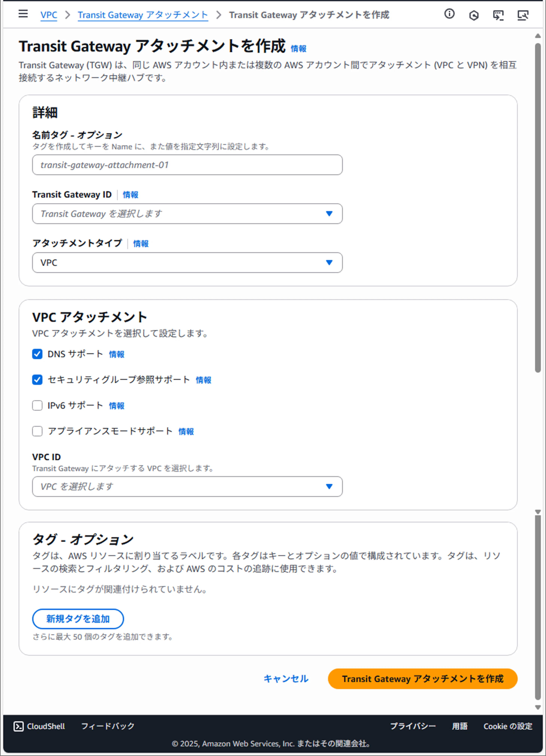Open 情報 link for セキュリティグループ参照サポート

204,380
